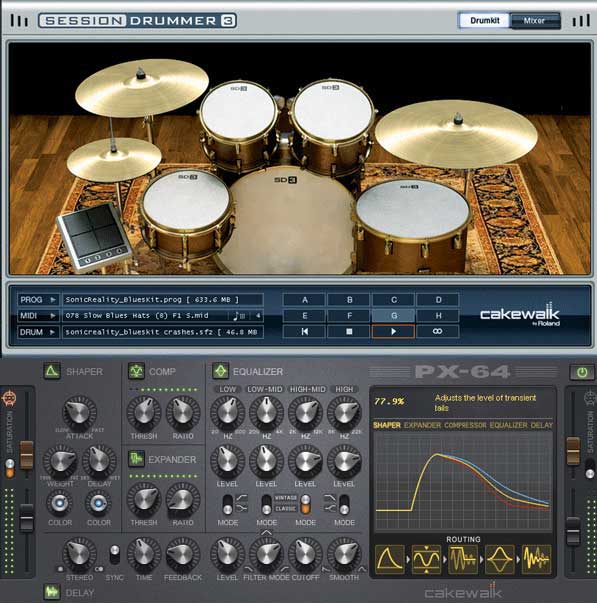This screenshot has height=604, width=597.
Task: Click the Equalizer LOW frequency knob
Action: pyautogui.click(x=227, y=413)
